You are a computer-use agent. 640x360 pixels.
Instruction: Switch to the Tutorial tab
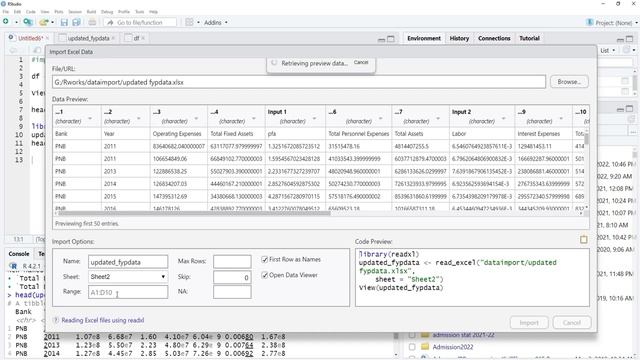pos(529,38)
